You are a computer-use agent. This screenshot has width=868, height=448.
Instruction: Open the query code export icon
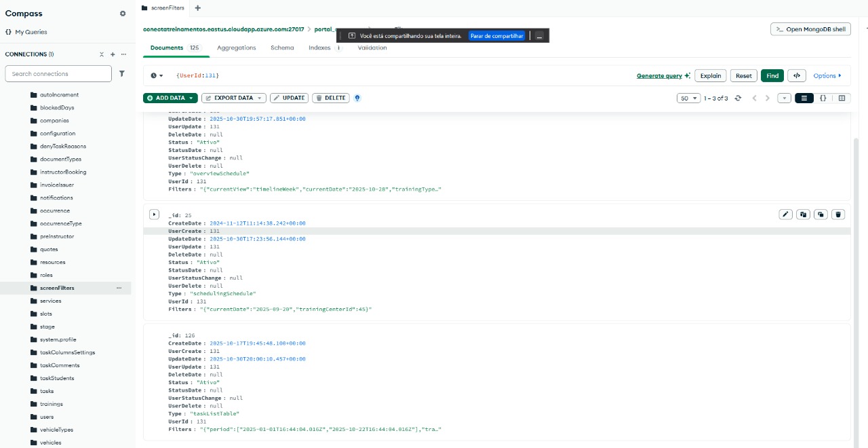(797, 76)
